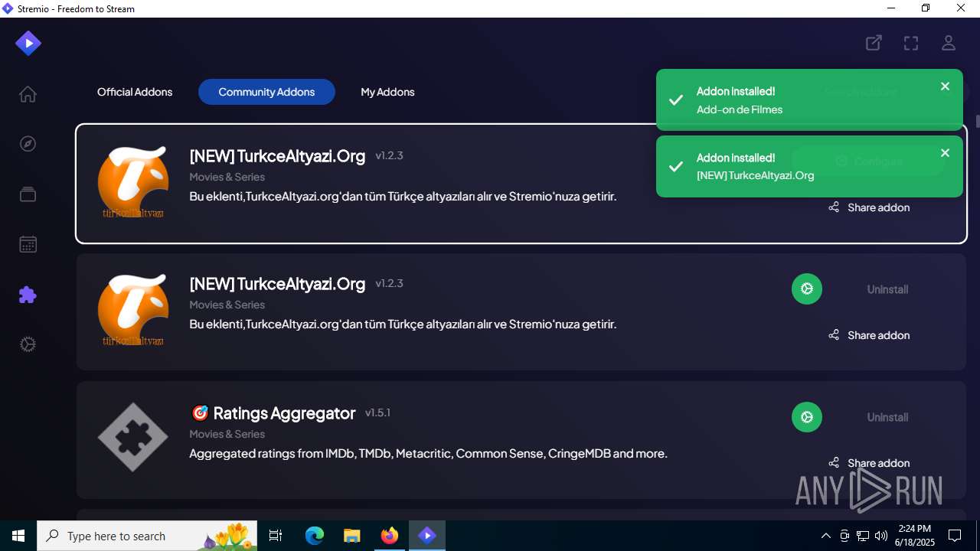
Task: Open the Windows Start menu
Action: point(18,536)
